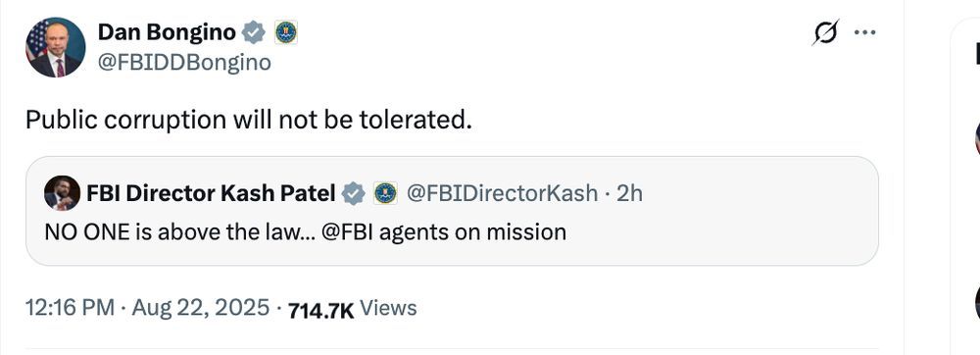
Task: Click the verified badge beside Dan Bongino
Action: [254, 32]
